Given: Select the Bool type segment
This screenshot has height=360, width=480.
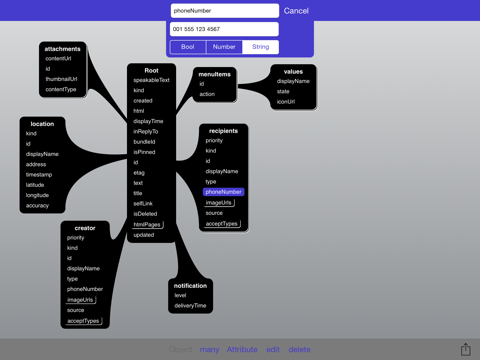Looking at the screenshot, I should pos(188,47).
